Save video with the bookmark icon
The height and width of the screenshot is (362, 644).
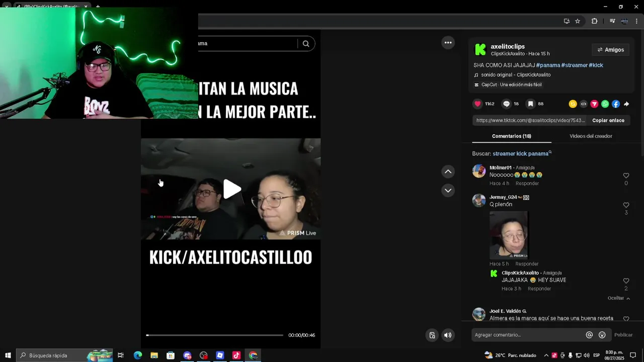(x=530, y=104)
